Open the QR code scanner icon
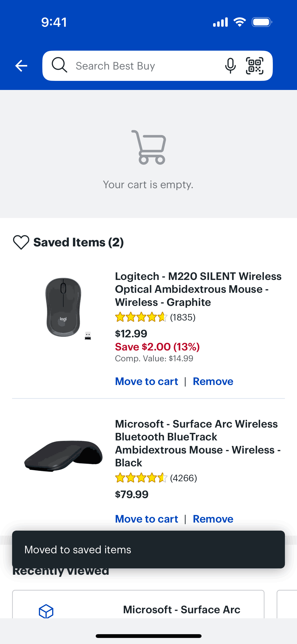The image size is (297, 644). [x=254, y=66]
